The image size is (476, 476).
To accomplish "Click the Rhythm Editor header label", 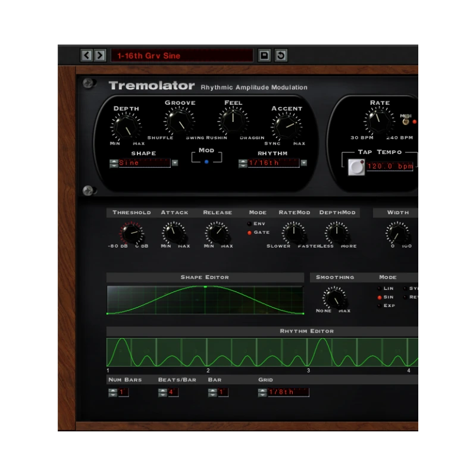I will tap(306, 331).
